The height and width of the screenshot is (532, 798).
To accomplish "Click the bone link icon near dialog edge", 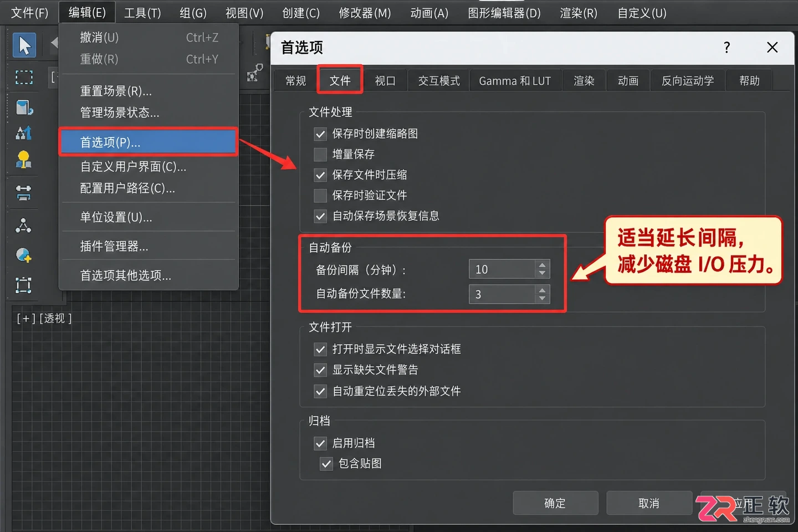I will (x=255, y=73).
